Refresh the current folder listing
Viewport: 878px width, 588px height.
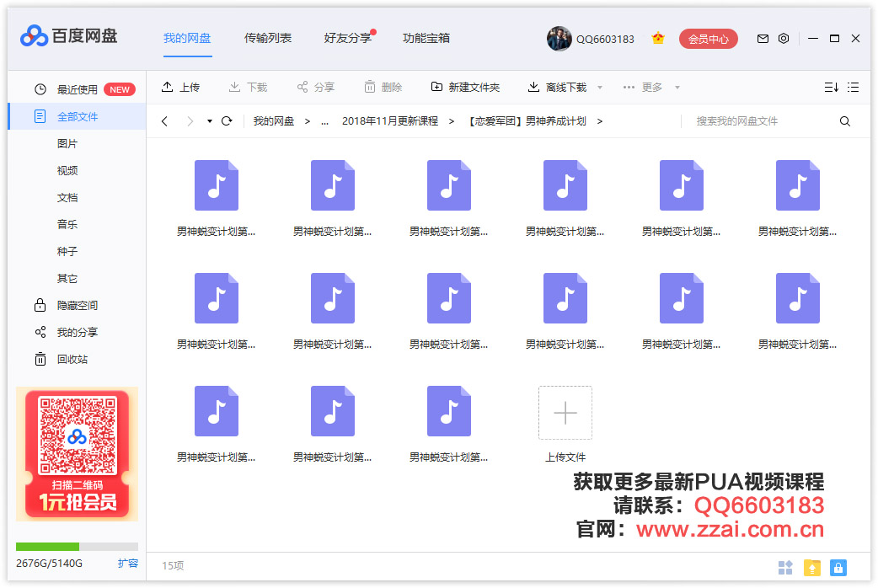pos(227,121)
